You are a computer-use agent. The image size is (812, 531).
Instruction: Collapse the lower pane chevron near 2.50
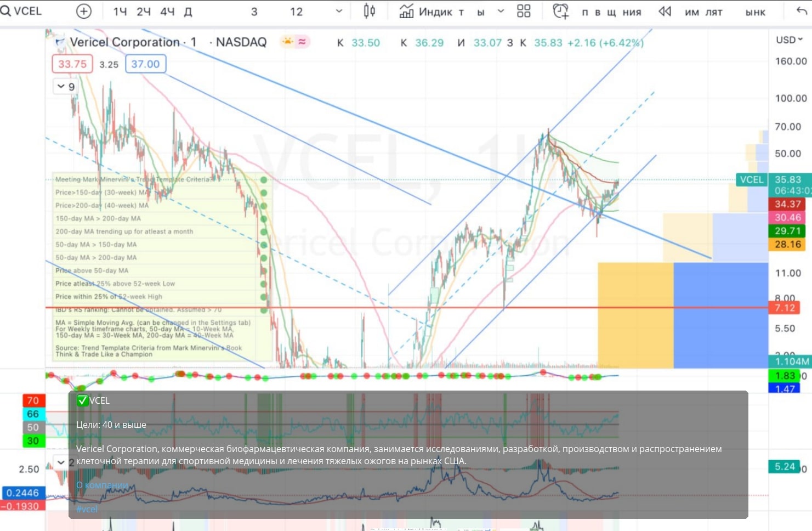61,462
